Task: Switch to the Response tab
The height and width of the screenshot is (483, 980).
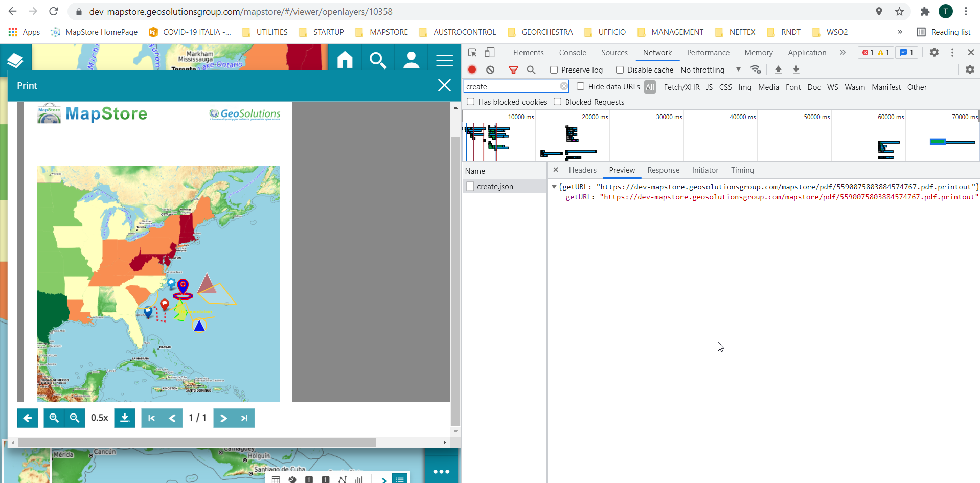Action: pos(663,170)
